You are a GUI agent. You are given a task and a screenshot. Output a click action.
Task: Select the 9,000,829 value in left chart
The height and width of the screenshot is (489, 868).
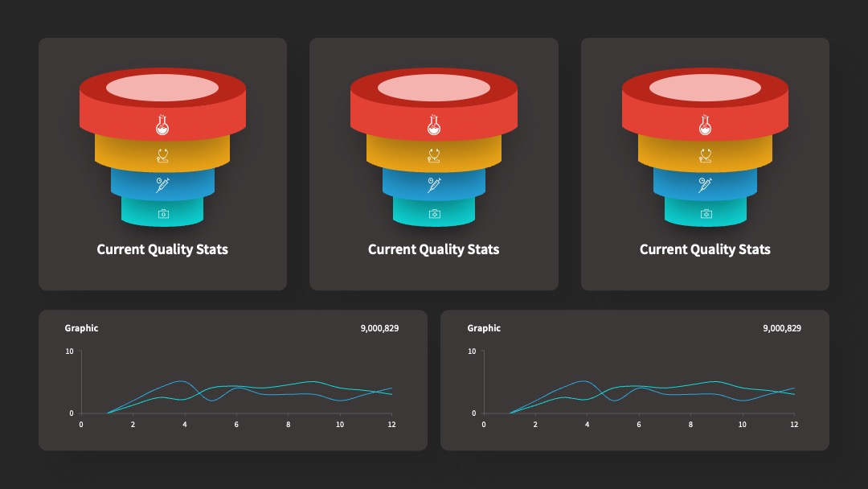pos(379,328)
